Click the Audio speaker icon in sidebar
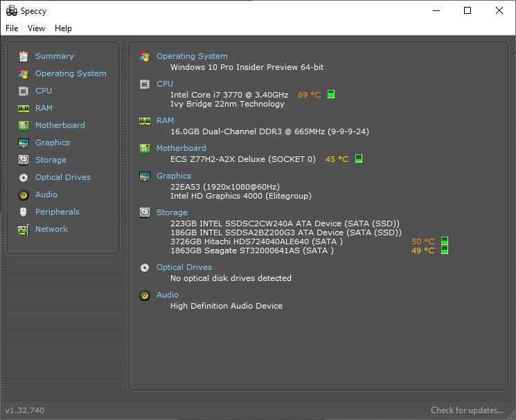516x420 pixels. coord(24,195)
